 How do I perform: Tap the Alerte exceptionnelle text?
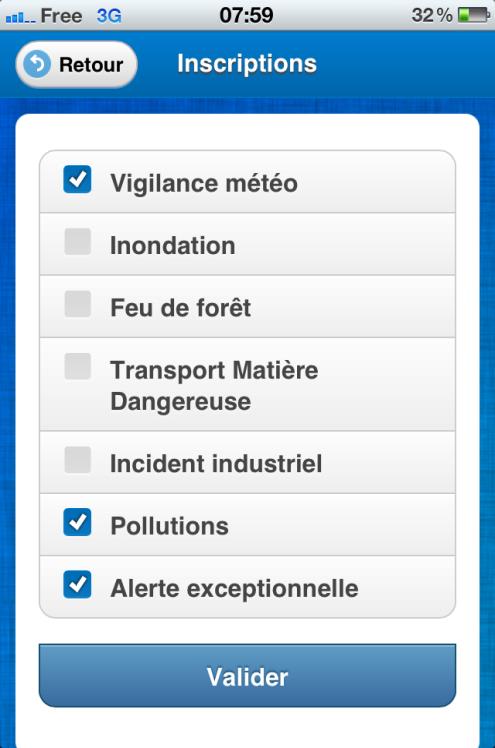pyautogui.click(x=234, y=589)
